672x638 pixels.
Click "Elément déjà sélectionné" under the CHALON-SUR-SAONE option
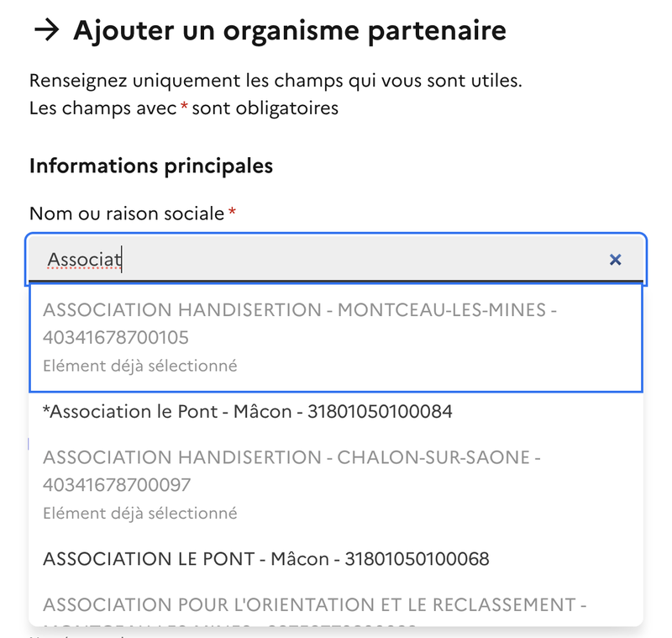pyautogui.click(x=140, y=513)
